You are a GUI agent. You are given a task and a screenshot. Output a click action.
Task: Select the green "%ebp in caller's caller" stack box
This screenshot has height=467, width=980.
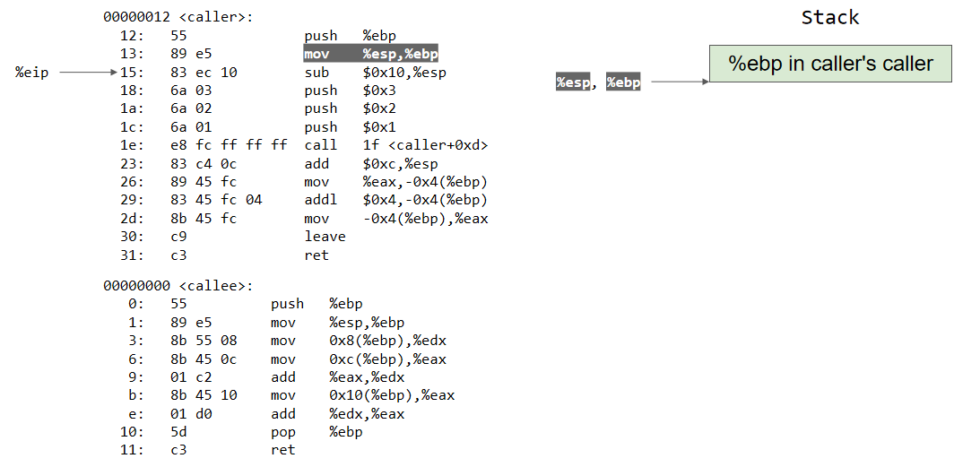(x=829, y=64)
